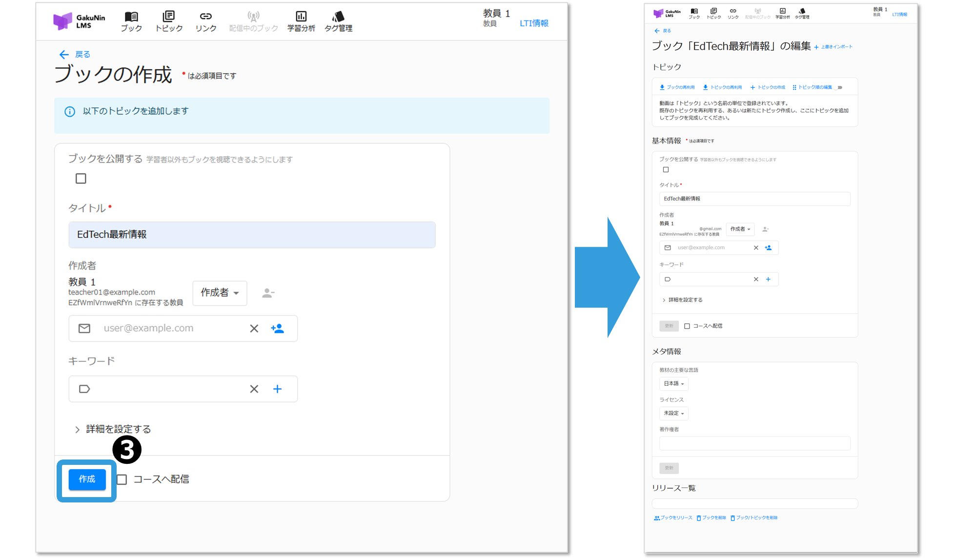Enable コースへ配信 checkbox beside 作成 button

[x=122, y=480]
